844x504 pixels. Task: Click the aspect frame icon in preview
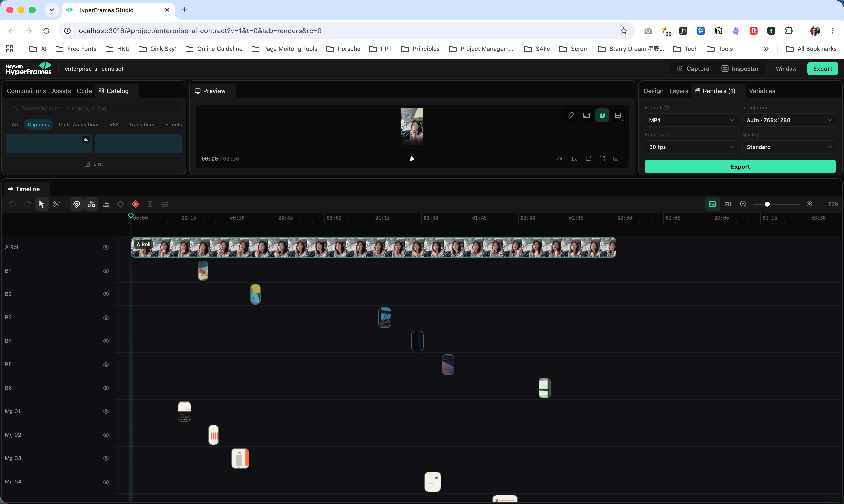coord(587,115)
